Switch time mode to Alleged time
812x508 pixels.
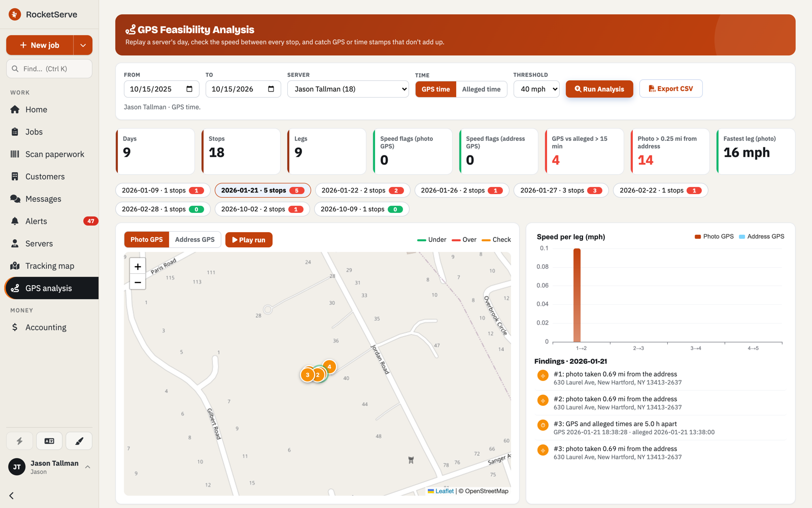tap(481, 89)
